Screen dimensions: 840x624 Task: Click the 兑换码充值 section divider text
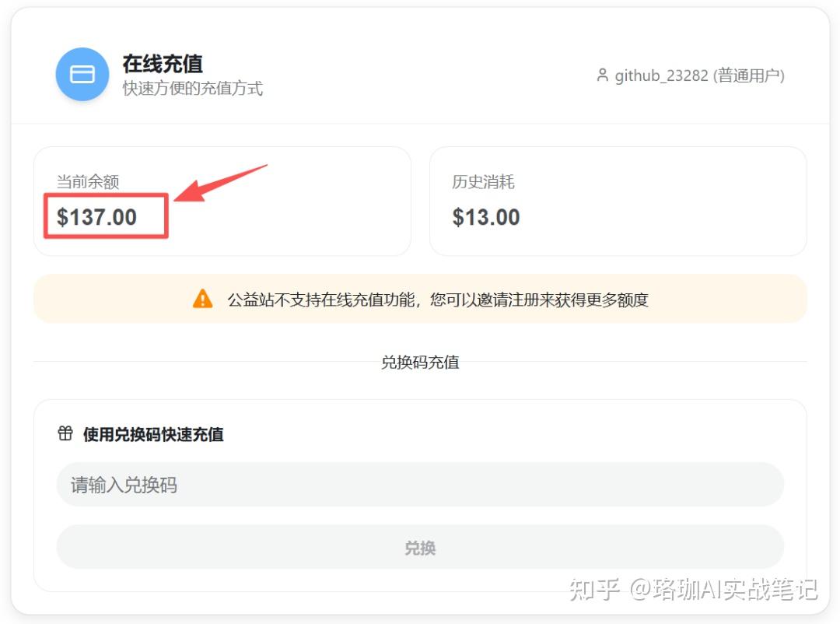point(420,362)
